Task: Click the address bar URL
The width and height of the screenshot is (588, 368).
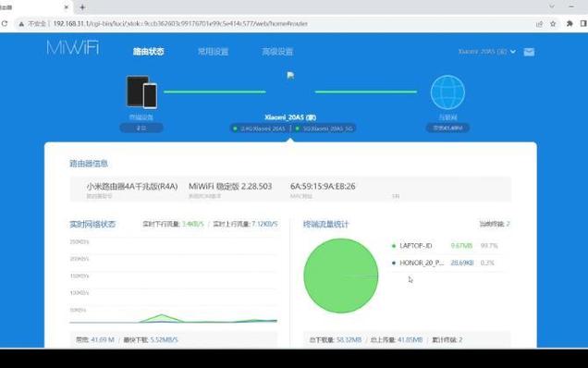Action: (x=180, y=24)
